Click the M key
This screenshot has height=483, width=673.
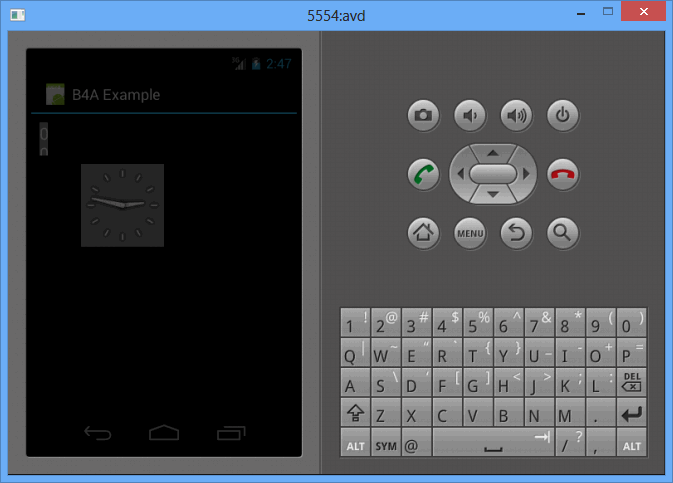[x=570, y=412]
